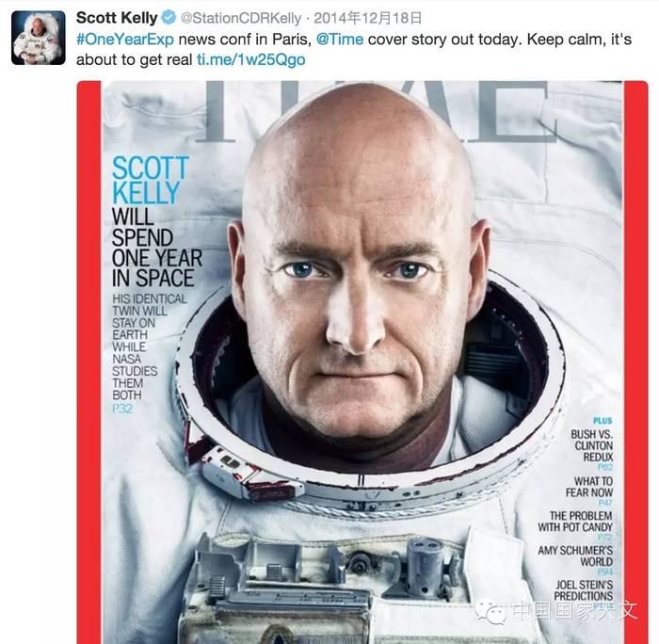Click the WeChat logo watermark
Screen dimensions: 659x644
[490, 612]
